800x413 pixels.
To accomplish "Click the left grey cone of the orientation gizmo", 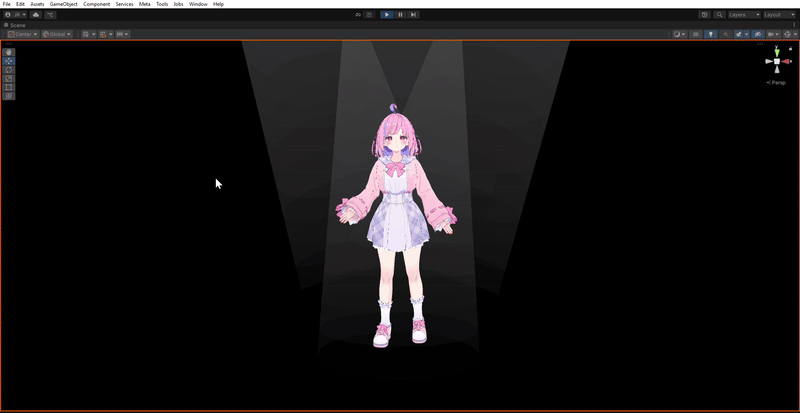I will coord(769,61).
